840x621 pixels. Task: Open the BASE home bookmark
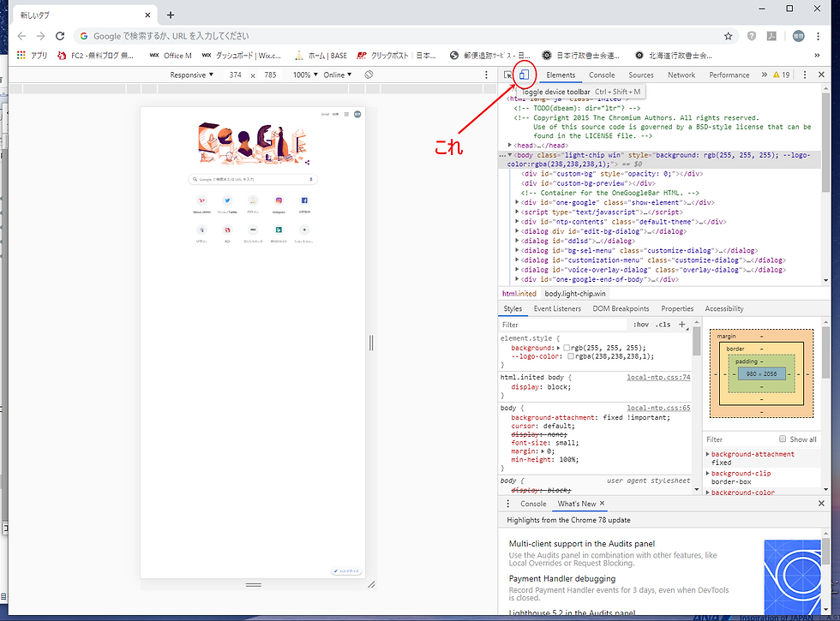coord(321,55)
